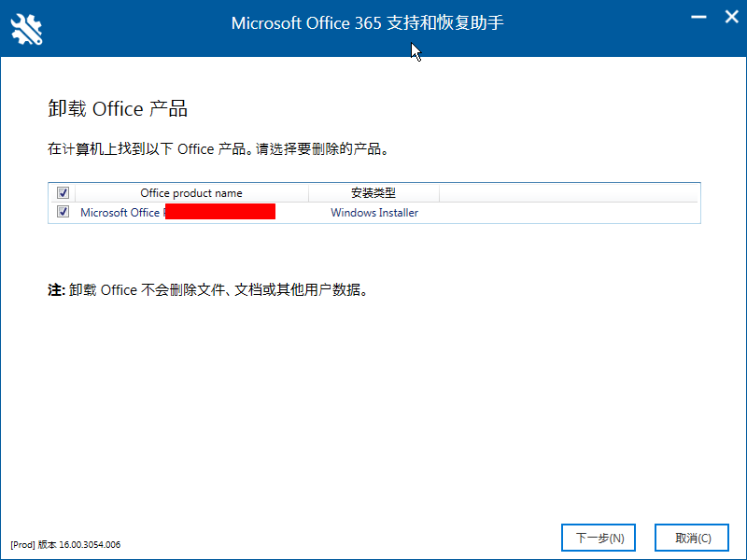Click the window title "Microsoft Office 365 支持和恢复助手"
Viewport: 747px width, 560px height.
tap(367, 22)
